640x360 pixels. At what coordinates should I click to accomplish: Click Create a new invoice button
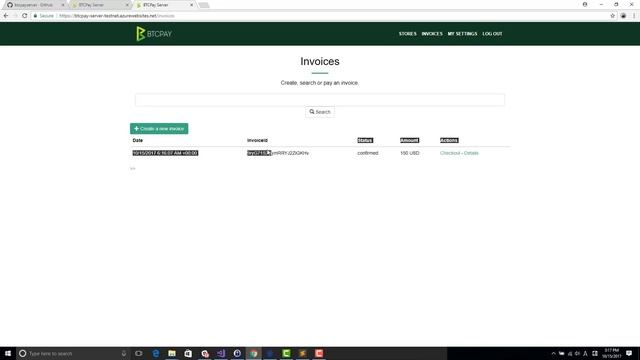[159, 129]
